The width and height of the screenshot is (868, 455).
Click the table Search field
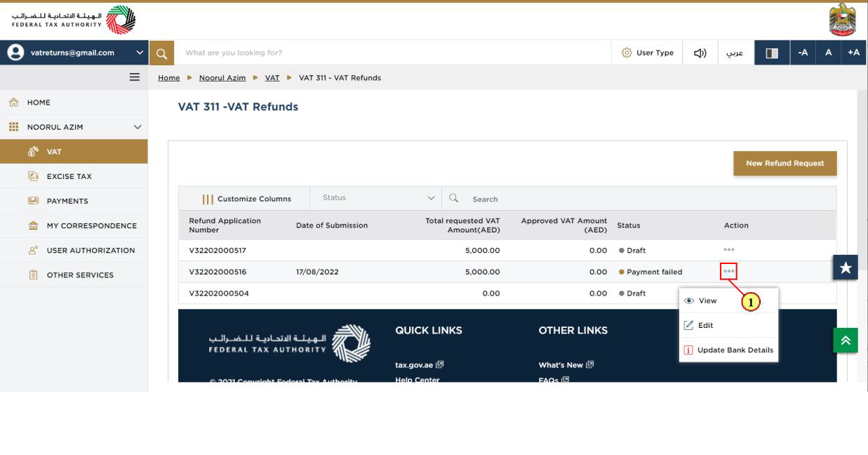639,199
